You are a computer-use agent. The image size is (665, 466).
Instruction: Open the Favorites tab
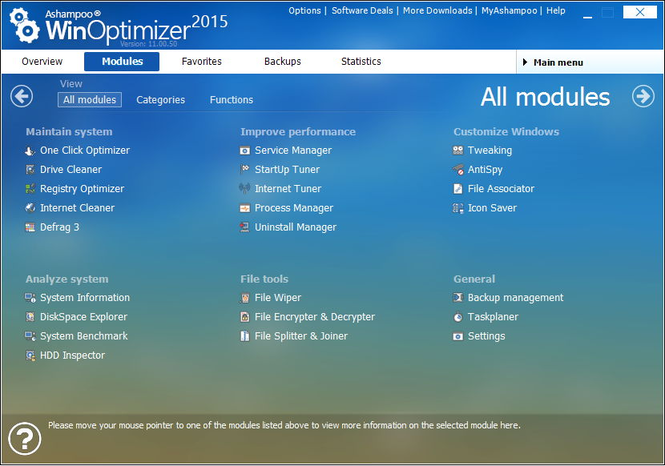(201, 61)
